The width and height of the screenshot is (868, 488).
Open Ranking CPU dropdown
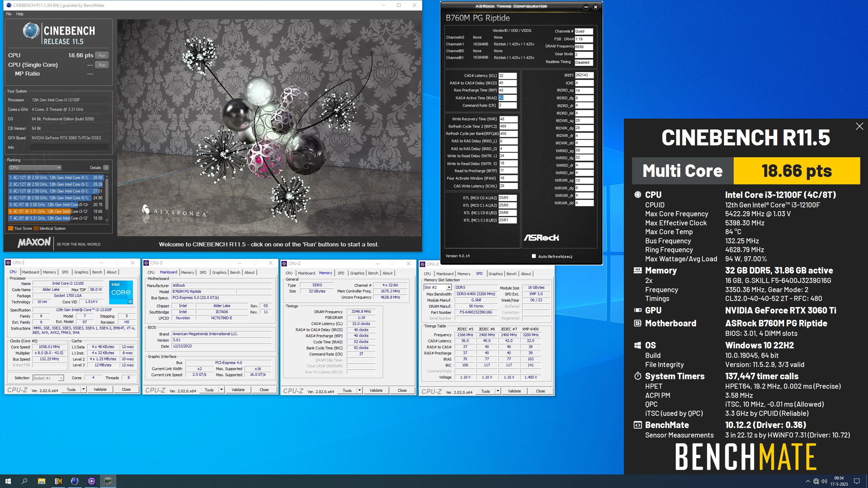35,168
